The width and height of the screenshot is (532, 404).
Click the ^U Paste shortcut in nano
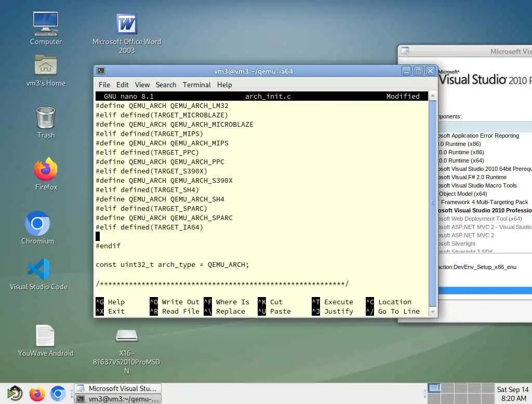274,311
